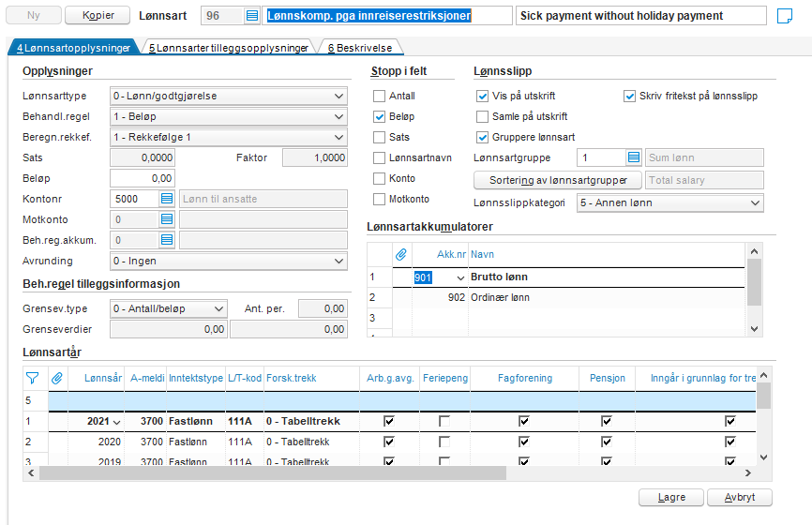Image resolution: width=812 pixels, height=525 pixels.
Task: Open lookup list next to Lønnsart number 96
Action: tap(252, 16)
